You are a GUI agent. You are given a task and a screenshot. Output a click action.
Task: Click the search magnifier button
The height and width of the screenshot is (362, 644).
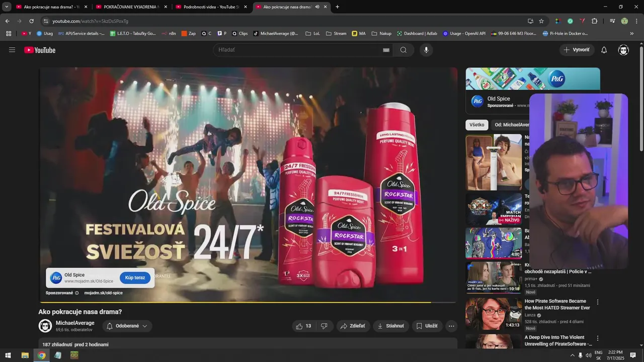click(404, 50)
